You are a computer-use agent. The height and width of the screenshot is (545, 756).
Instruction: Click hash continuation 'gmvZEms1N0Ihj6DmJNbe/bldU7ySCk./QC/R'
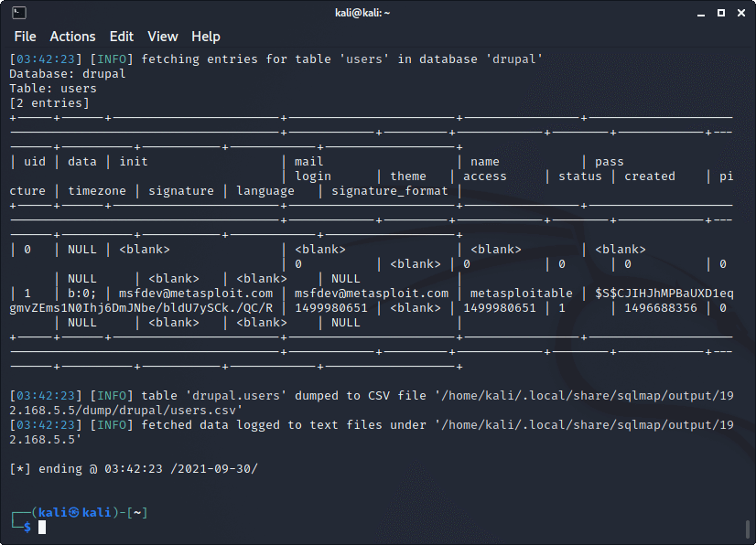click(x=141, y=308)
